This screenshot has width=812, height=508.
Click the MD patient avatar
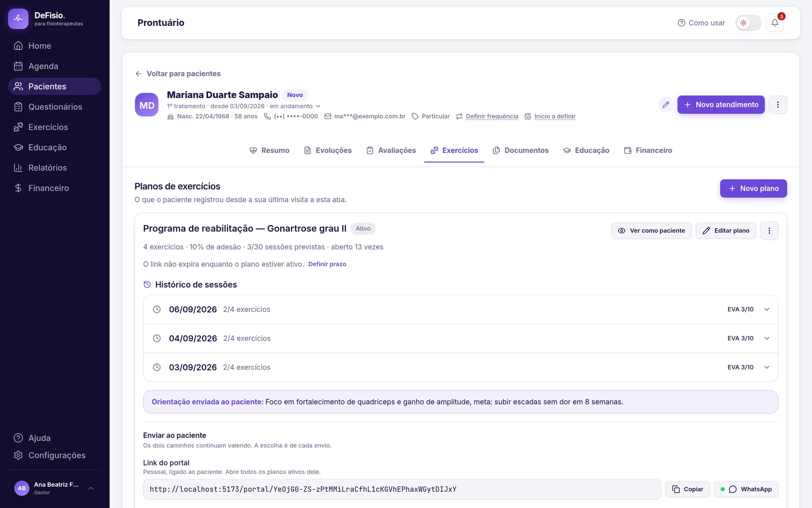[147, 105]
